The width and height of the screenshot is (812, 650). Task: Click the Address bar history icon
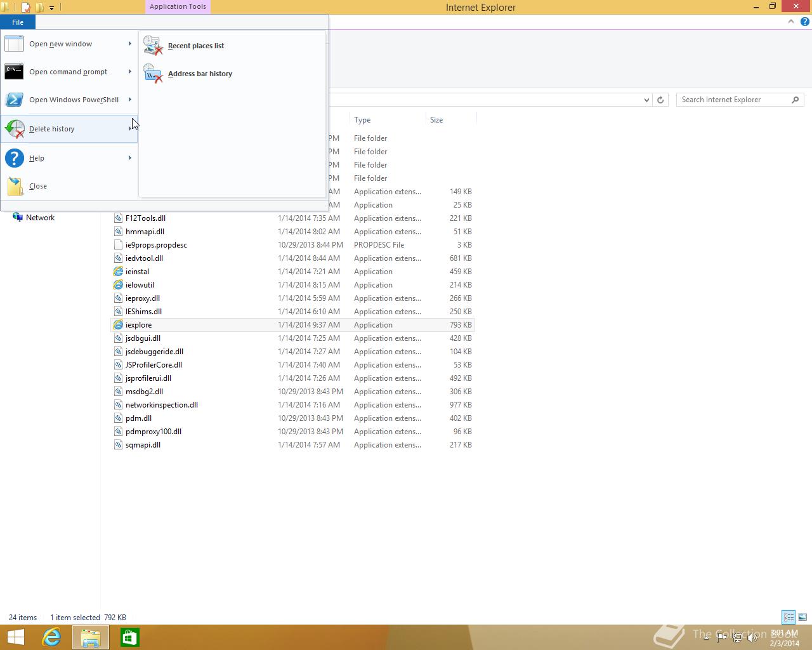click(153, 74)
